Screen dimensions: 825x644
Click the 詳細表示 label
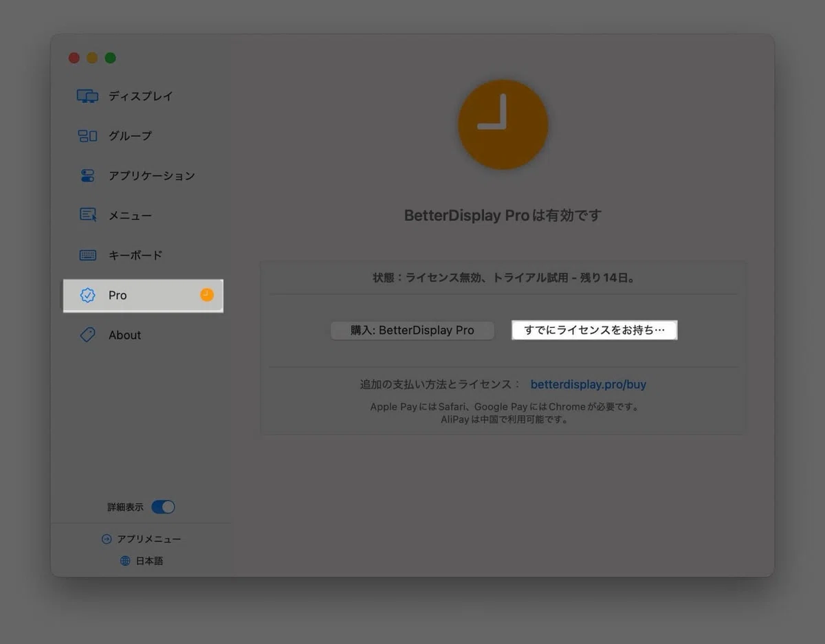click(125, 507)
